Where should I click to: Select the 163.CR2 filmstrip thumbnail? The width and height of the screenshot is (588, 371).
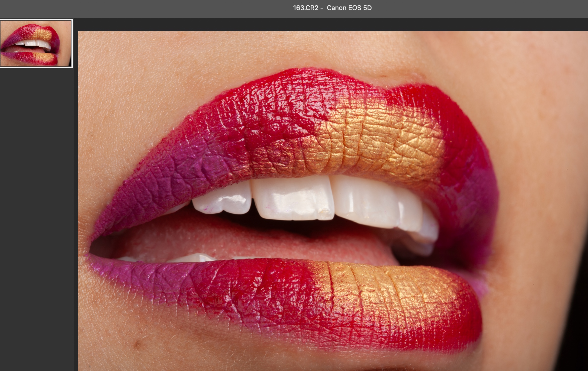[x=36, y=43]
